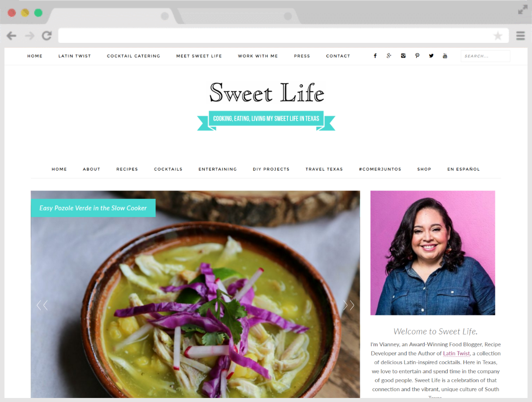This screenshot has height=402, width=532.
Task: Go to previous slide in carousel
Action: pos(42,306)
